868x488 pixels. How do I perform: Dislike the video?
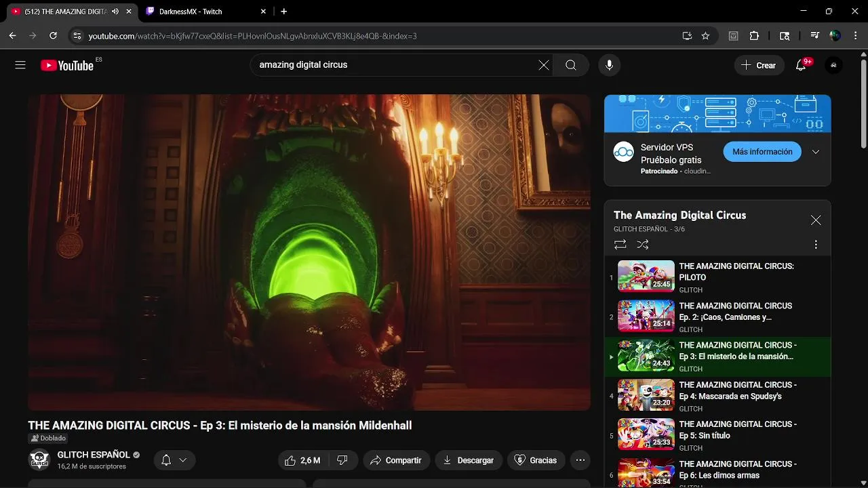342,460
